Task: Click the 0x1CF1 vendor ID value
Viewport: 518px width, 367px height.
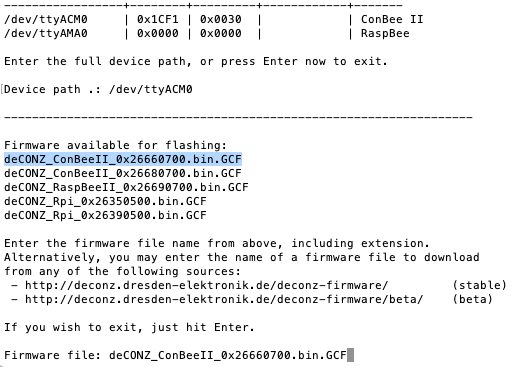Action: 158,19
